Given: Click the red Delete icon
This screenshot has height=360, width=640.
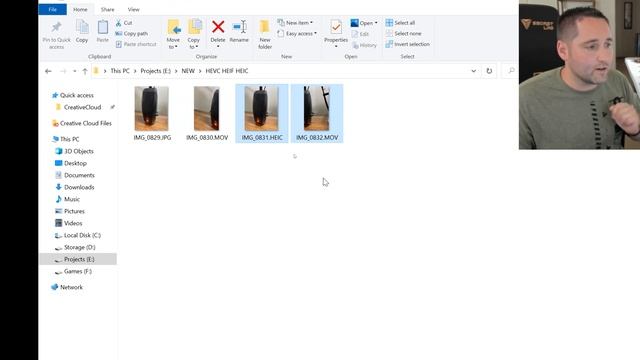Looking at the screenshot, I should pyautogui.click(x=218, y=27).
